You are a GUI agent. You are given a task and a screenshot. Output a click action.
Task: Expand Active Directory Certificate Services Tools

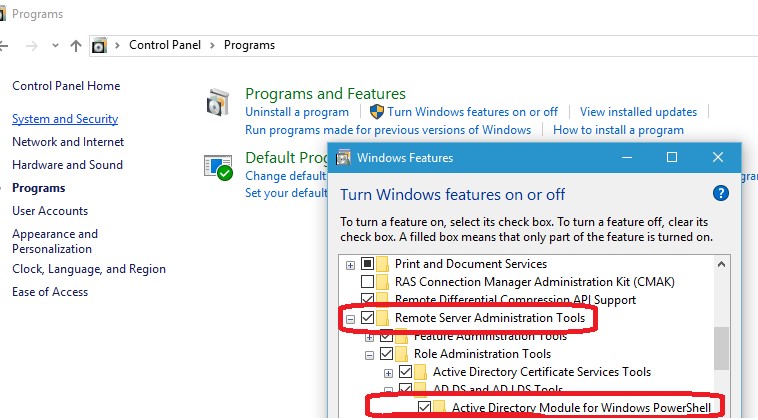pyautogui.click(x=388, y=373)
